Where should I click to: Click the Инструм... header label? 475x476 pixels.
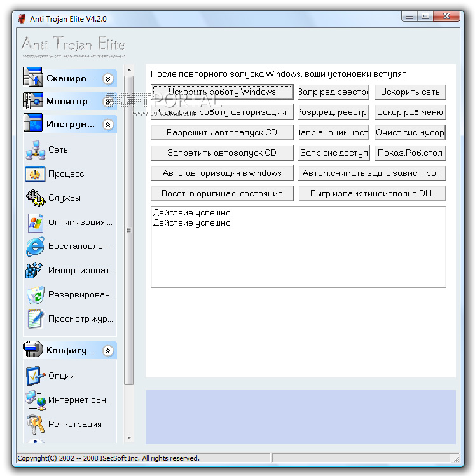(x=71, y=124)
